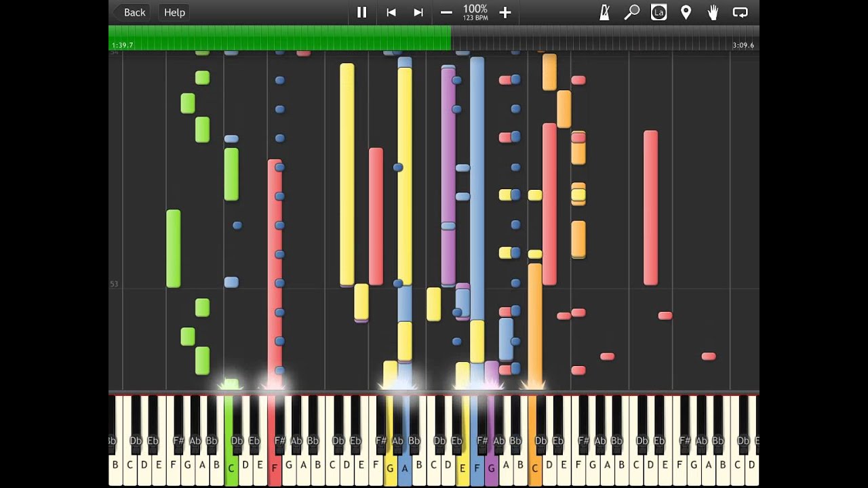Pause the song playback
The width and height of the screenshot is (868, 488).
(x=361, y=12)
